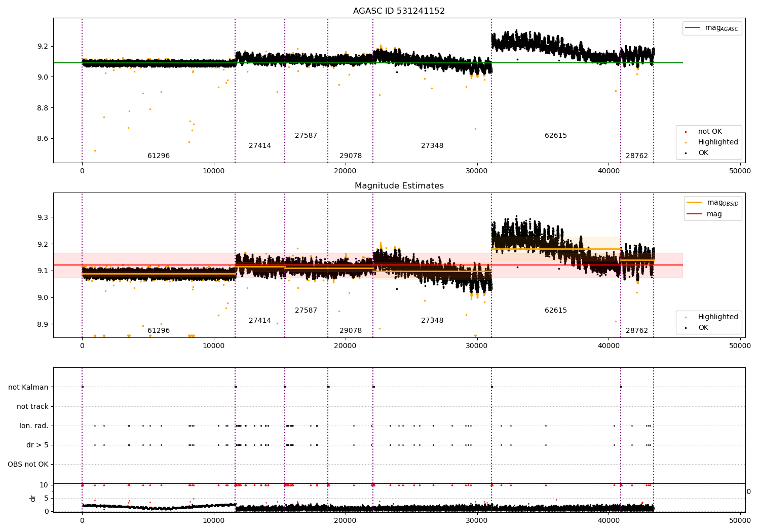
Task: Click x-tick 0 under the bottom plot
Action: [x=82, y=520]
